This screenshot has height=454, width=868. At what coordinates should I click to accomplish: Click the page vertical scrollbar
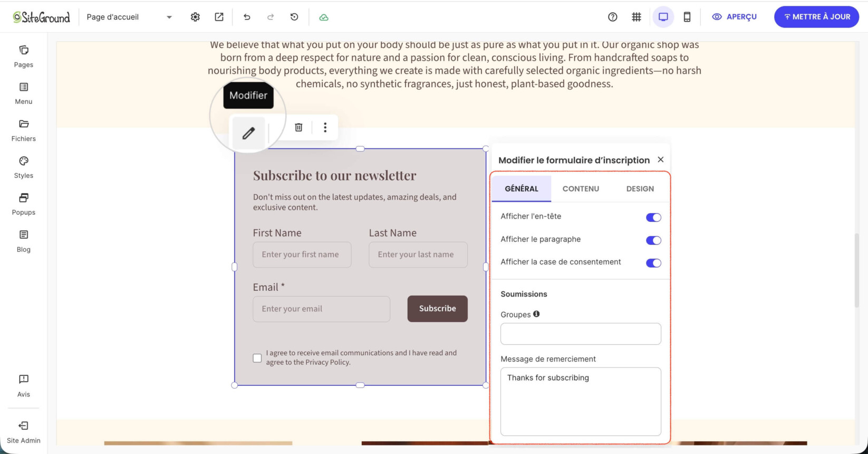tap(857, 270)
